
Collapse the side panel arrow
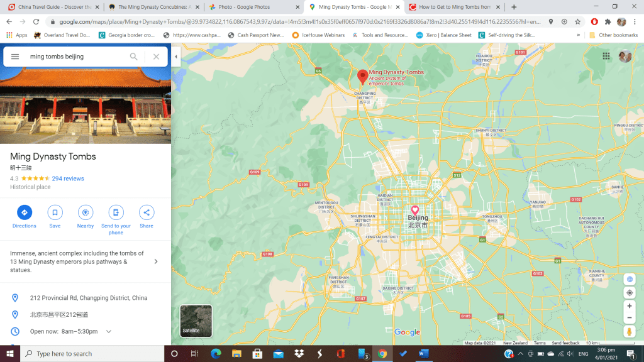click(x=176, y=57)
